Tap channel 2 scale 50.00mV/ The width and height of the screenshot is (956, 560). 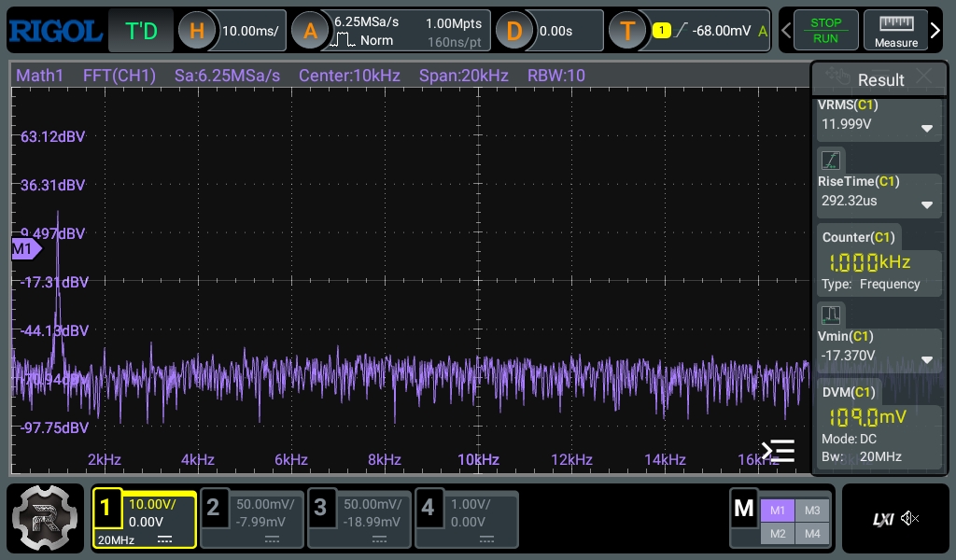coord(265,505)
